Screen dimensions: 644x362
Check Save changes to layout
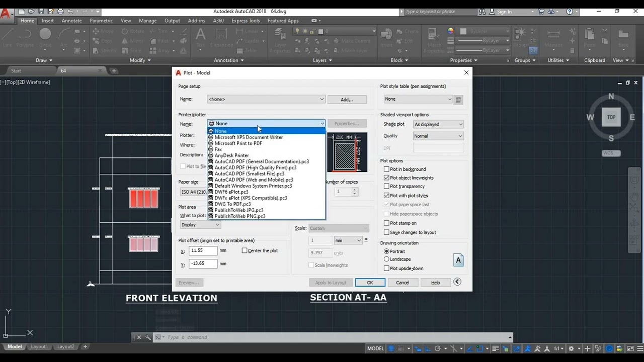point(386,232)
